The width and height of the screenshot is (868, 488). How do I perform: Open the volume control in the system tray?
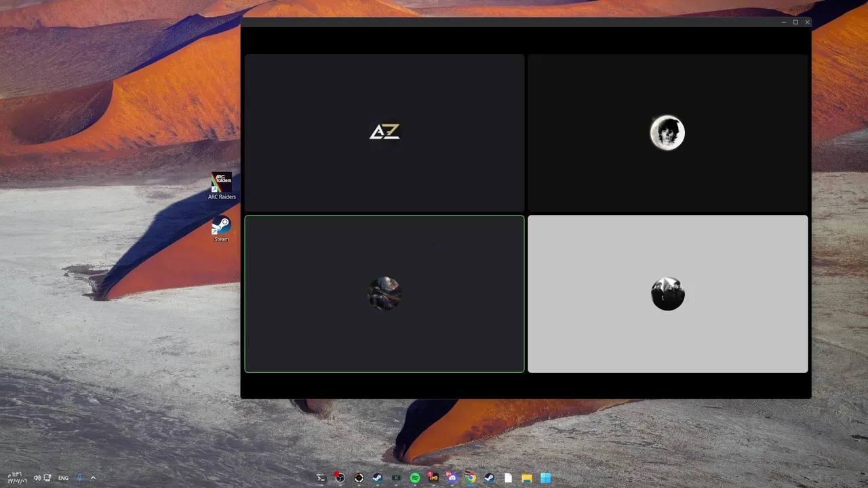[x=37, y=478]
